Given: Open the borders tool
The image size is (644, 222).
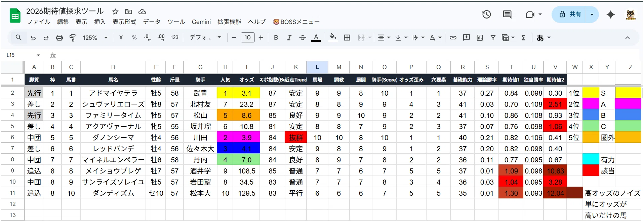Looking at the screenshot, I should point(347,38).
